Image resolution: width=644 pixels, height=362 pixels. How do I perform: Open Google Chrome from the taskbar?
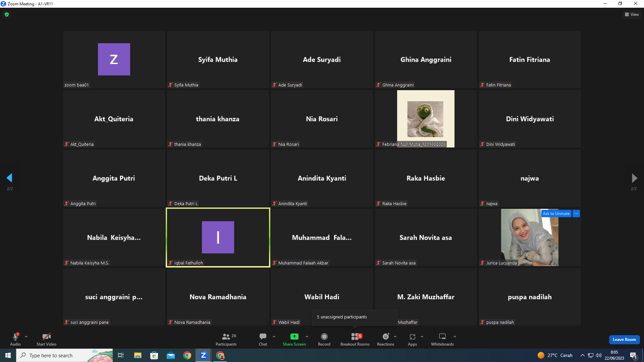tap(187, 355)
